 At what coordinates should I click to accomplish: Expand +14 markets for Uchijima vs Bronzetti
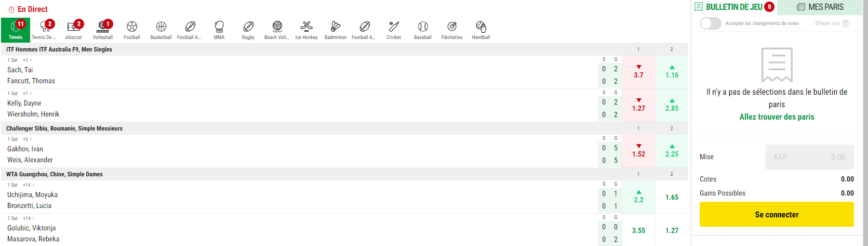tap(29, 185)
